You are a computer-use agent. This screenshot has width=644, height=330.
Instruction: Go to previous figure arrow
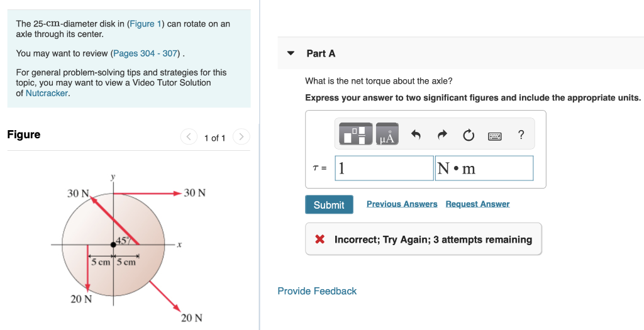(189, 136)
